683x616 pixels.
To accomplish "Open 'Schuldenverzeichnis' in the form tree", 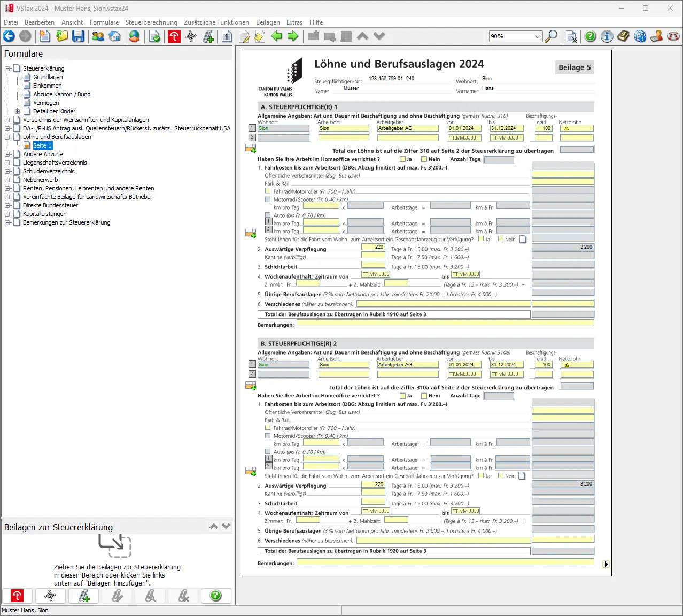I will tap(49, 171).
